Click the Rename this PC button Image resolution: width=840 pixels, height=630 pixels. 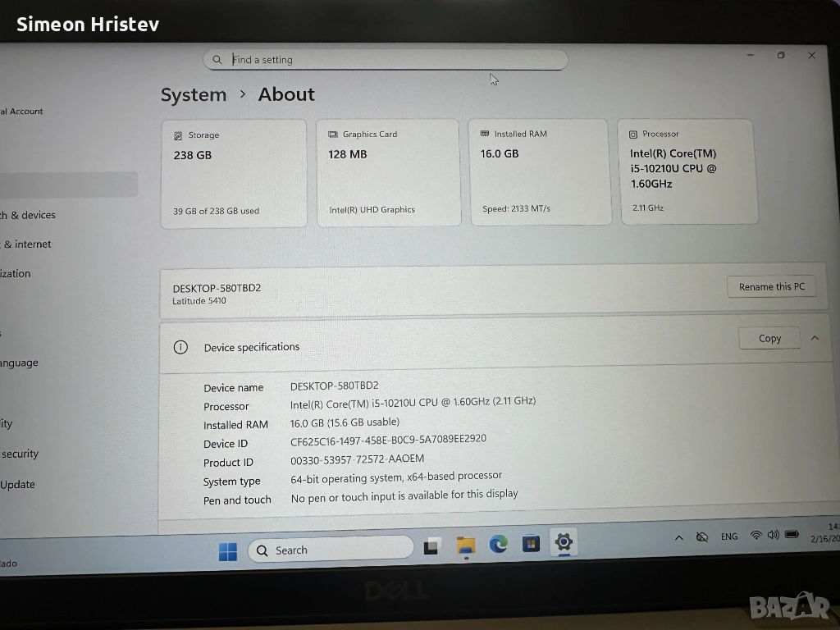pyautogui.click(x=771, y=286)
